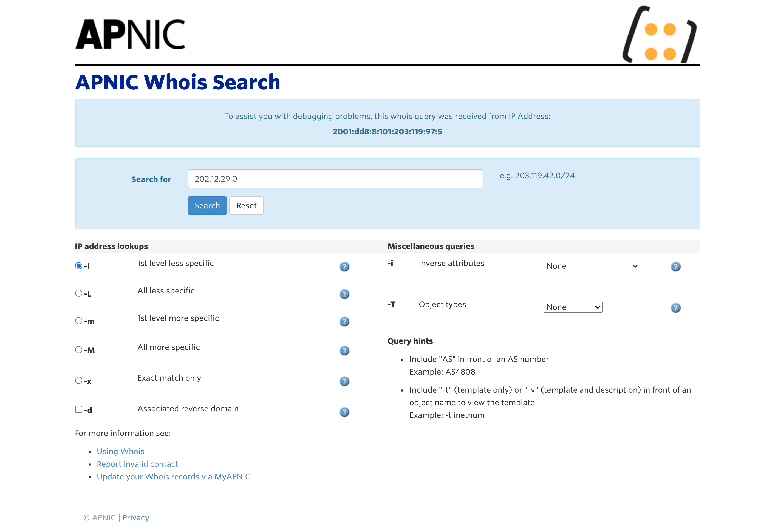Expand the Inverse attributes dropdown

click(590, 266)
